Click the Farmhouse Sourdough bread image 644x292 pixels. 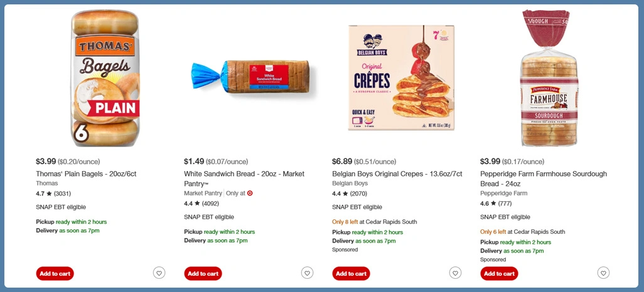tap(548, 78)
